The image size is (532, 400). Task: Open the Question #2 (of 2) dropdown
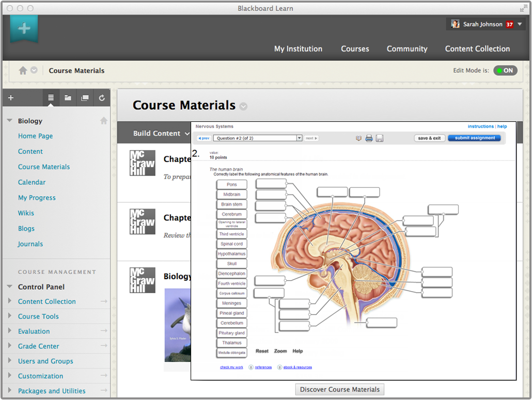pos(258,138)
